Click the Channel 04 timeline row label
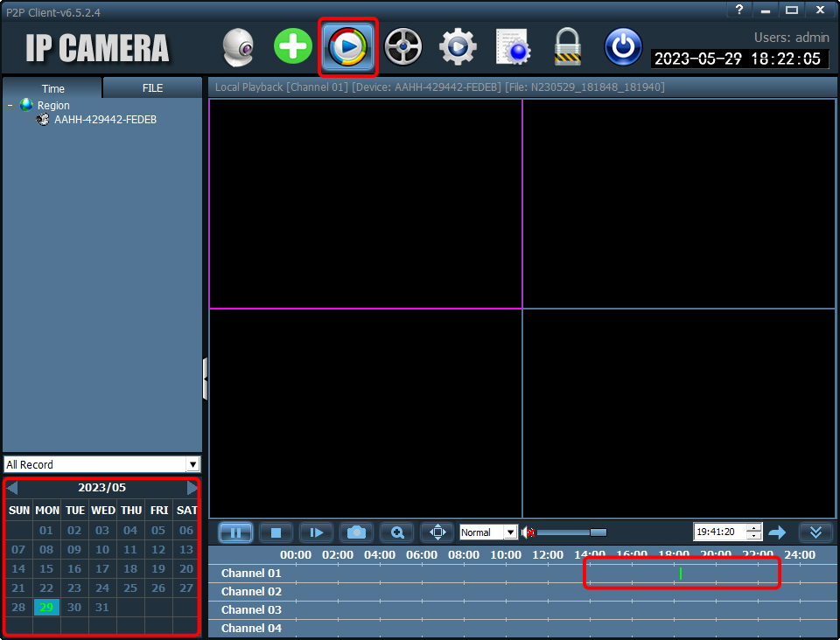This screenshot has height=640, width=840. [x=251, y=629]
